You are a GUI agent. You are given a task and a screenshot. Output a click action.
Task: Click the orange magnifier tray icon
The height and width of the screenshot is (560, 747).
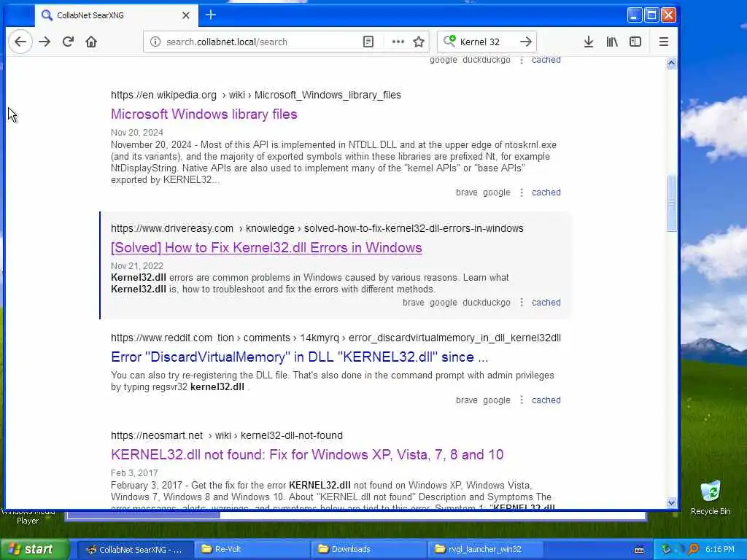(693, 549)
